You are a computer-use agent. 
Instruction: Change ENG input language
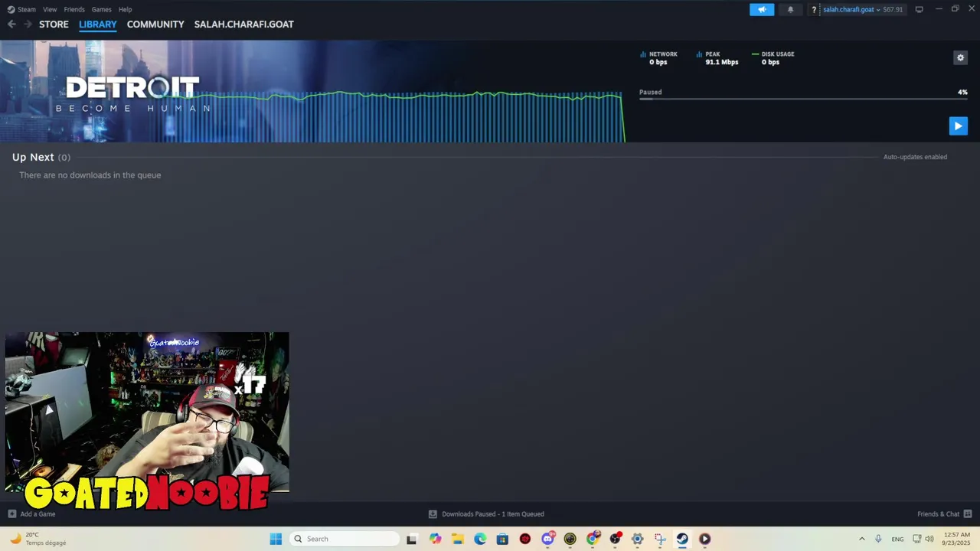click(x=897, y=539)
